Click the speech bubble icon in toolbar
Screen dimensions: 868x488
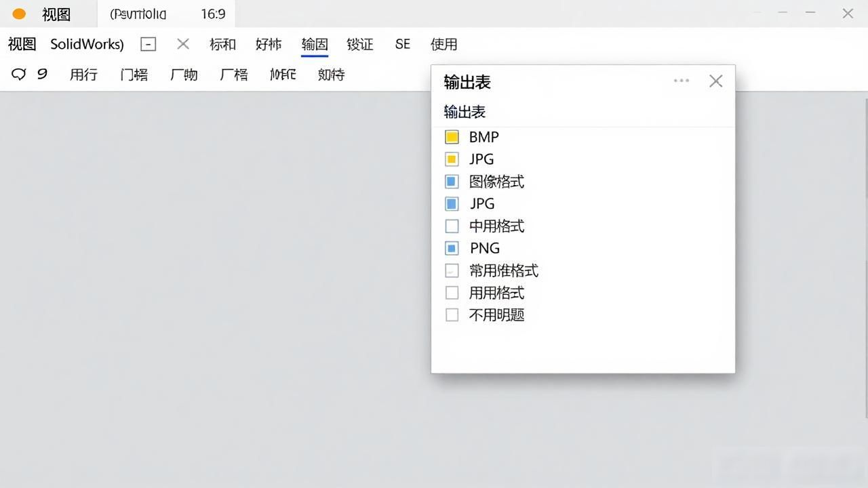pyautogui.click(x=19, y=75)
